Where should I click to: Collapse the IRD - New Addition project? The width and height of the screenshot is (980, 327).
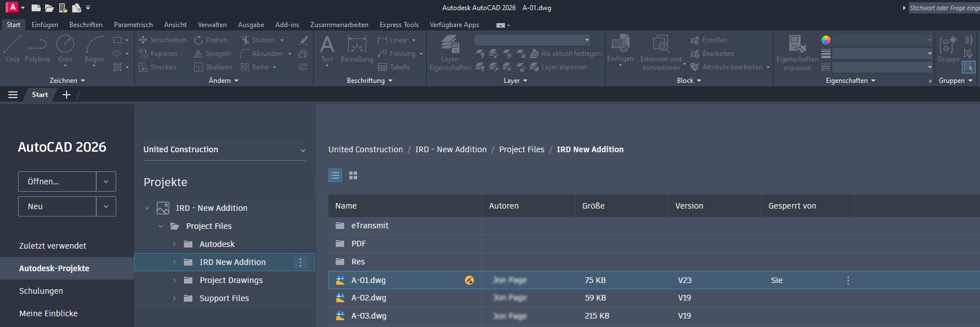(x=147, y=208)
